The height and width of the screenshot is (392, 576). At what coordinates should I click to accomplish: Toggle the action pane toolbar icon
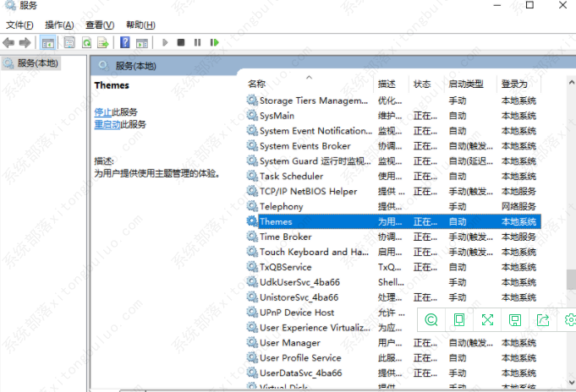coord(142,43)
